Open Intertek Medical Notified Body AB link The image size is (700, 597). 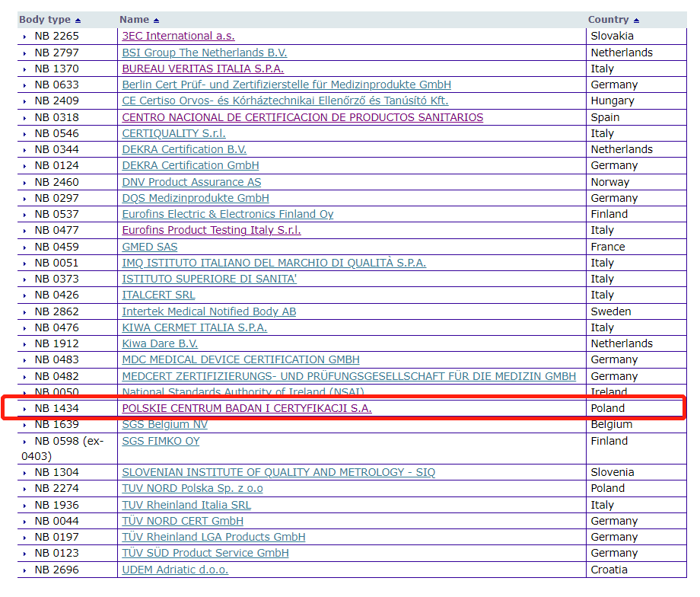[x=209, y=311]
